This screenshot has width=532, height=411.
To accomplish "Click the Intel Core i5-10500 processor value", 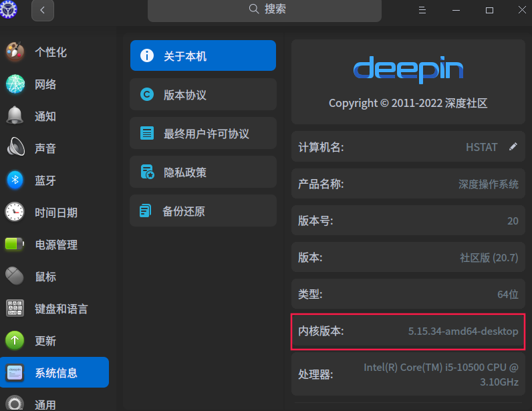I will pos(440,374).
